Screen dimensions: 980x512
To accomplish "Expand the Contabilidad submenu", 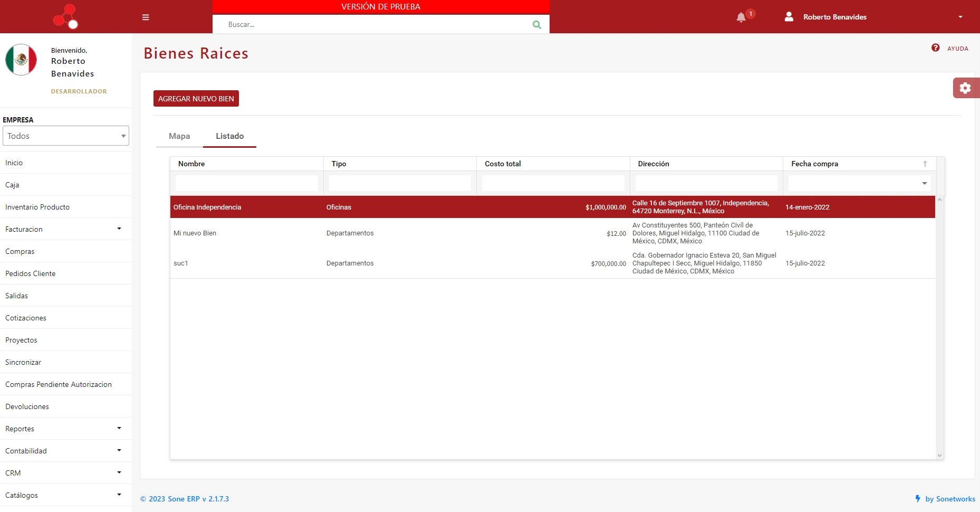I will click(119, 451).
